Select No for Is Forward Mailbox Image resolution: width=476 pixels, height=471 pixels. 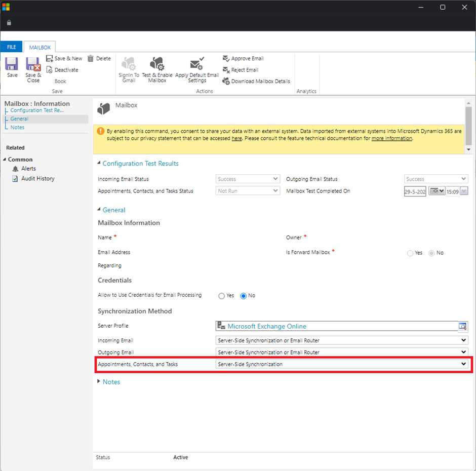click(x=431, y=253)
